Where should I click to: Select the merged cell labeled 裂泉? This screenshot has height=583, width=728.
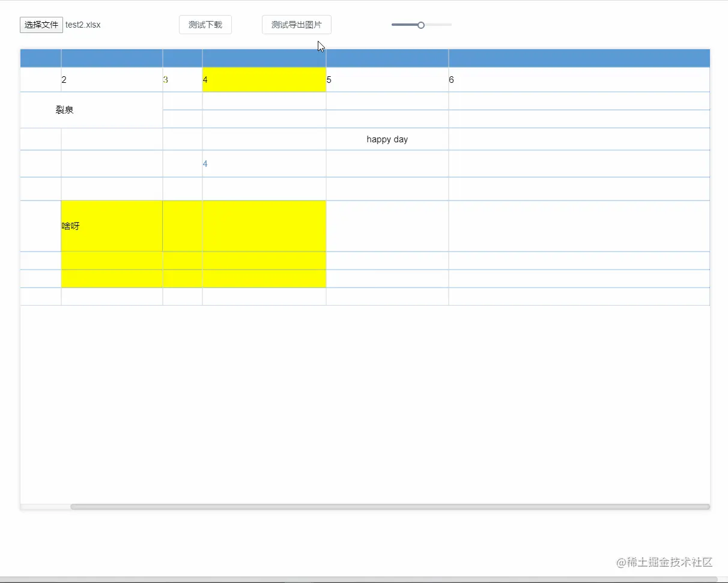[x=91, y=110]
